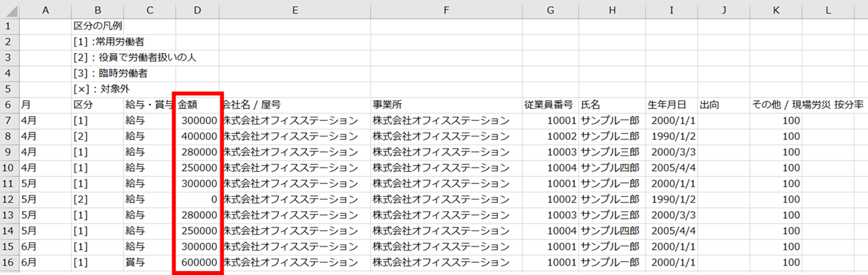Click the その他 / 現場労災 header cell
This screenshot has height=275, width=868.
tap(776, 105)
